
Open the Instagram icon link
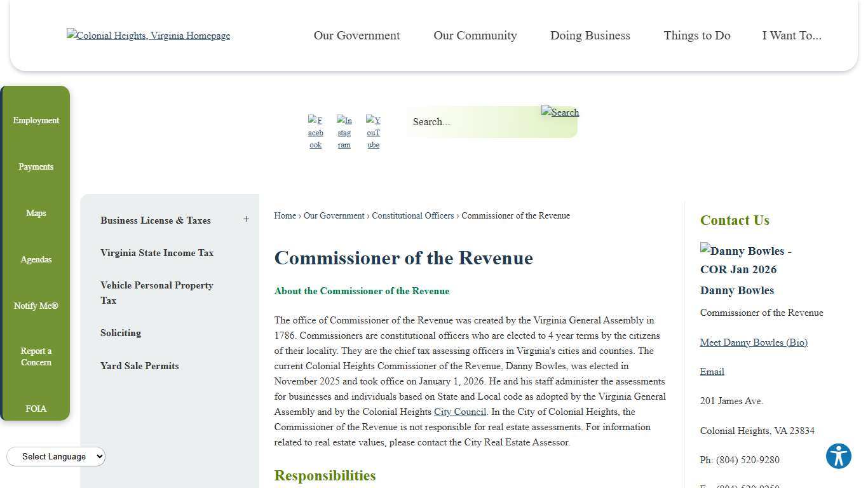pyautogui.click(x=344, y=132)
